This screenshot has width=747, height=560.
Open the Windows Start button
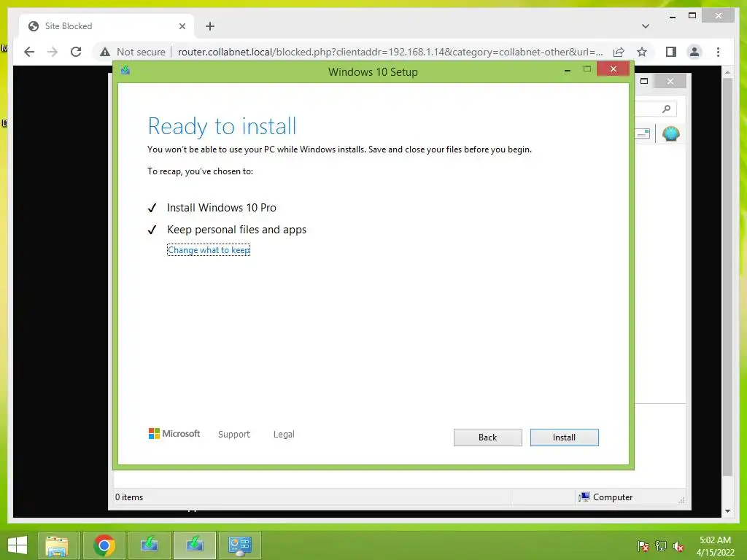click(18, 545)
